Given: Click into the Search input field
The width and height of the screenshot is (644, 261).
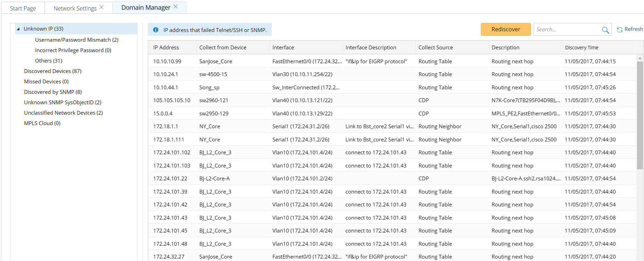Looking at the screenshot, I should [567, 30].
